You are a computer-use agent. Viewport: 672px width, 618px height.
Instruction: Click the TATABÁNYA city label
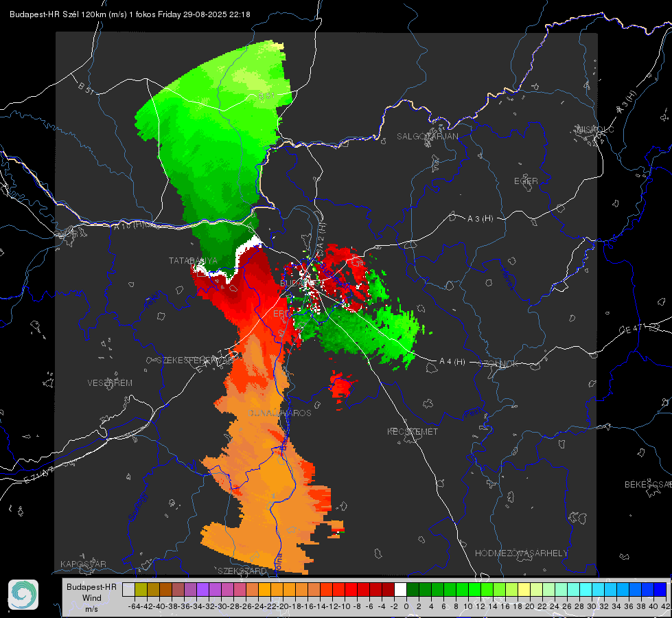[193, 261]
